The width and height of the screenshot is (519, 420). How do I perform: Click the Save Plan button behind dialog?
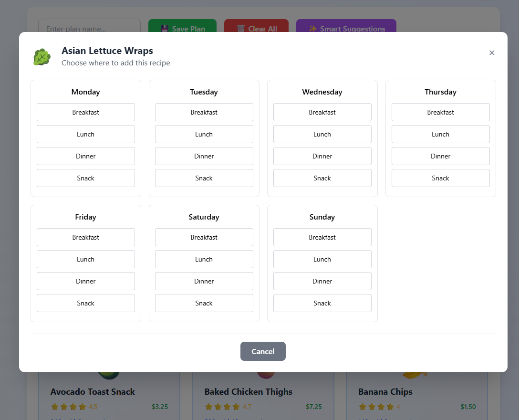pyautogui.click(x=182, y=26)
